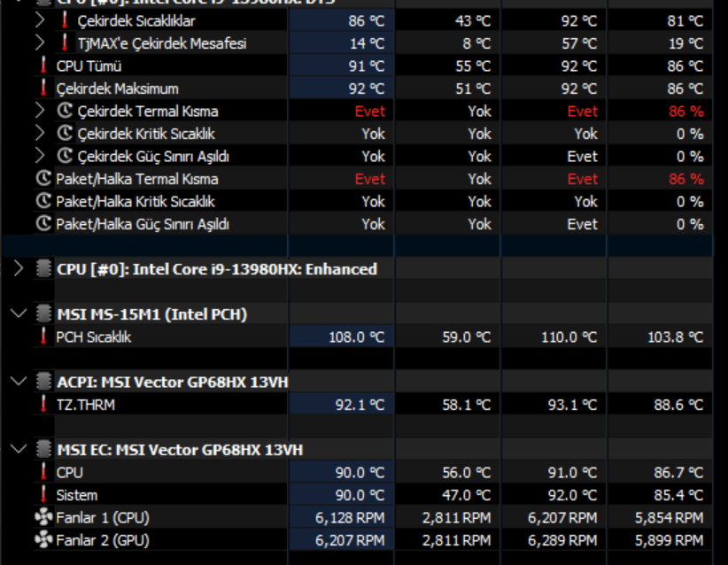Click CPU Tümü current value 91 °C

(367, 66)
